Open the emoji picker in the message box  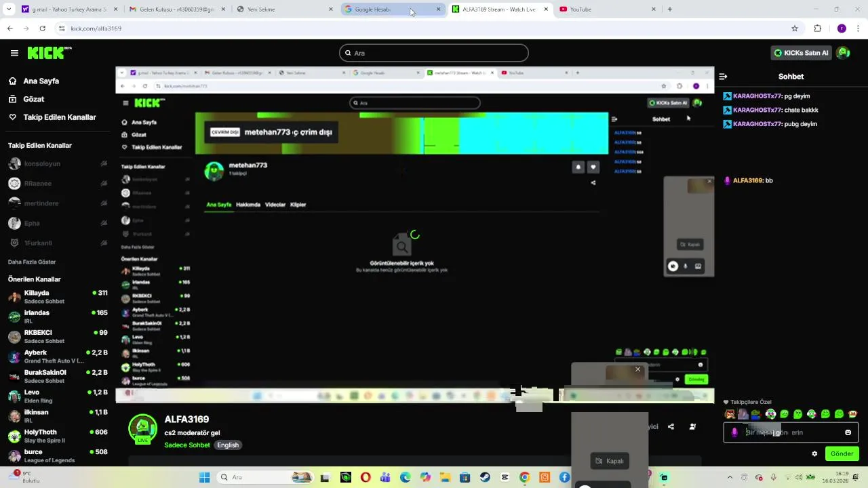(848, 432)
